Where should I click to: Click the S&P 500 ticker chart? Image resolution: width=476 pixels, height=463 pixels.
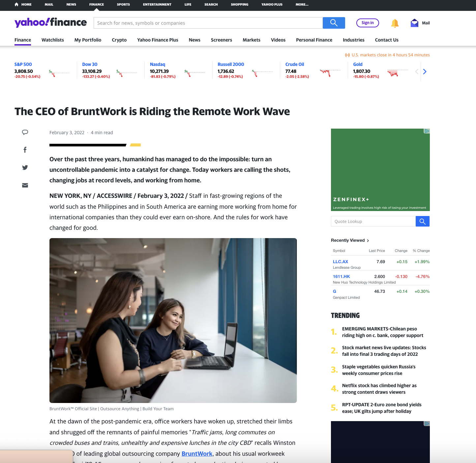[59, 73]
